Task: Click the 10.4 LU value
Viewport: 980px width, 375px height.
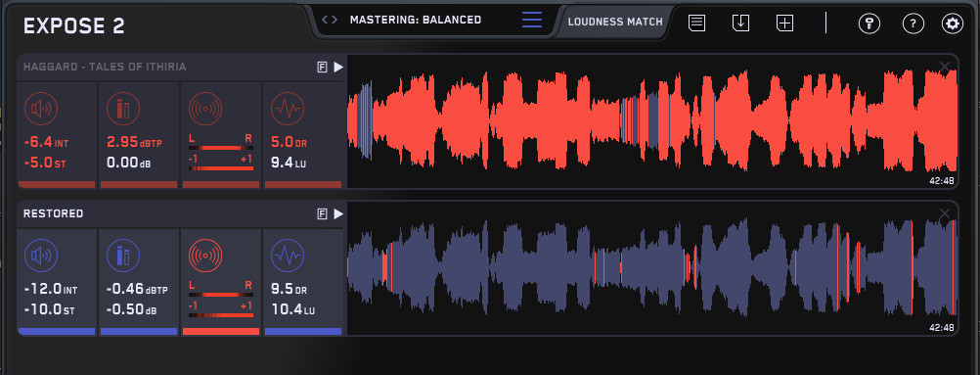Action: click(292, 310)
